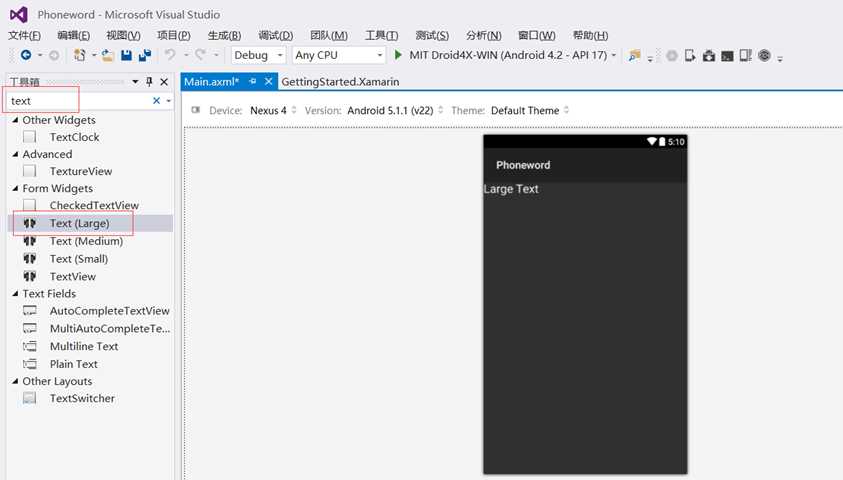Click the Open File folder icon
The image size is (843, 480).
pos(108,55)
